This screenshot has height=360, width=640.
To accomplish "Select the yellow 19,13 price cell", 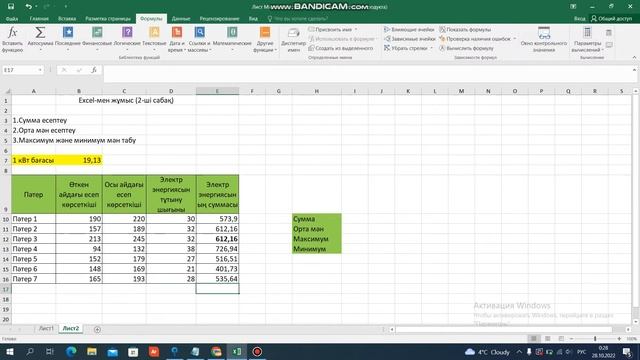I will [x=79, y=160].
